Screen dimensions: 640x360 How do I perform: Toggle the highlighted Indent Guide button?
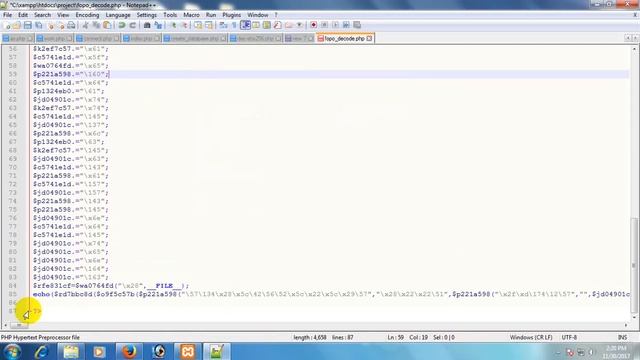(245, 25)
